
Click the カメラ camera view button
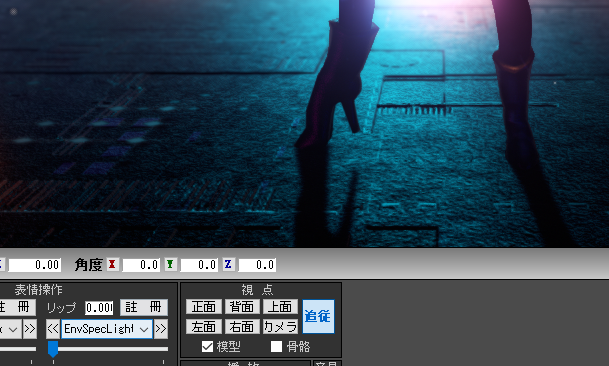(280, 326)
